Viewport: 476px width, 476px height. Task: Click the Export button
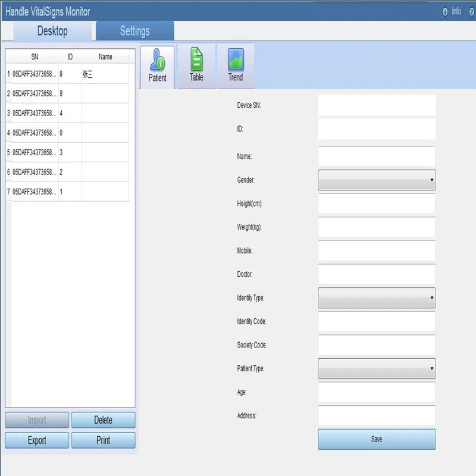37,440
